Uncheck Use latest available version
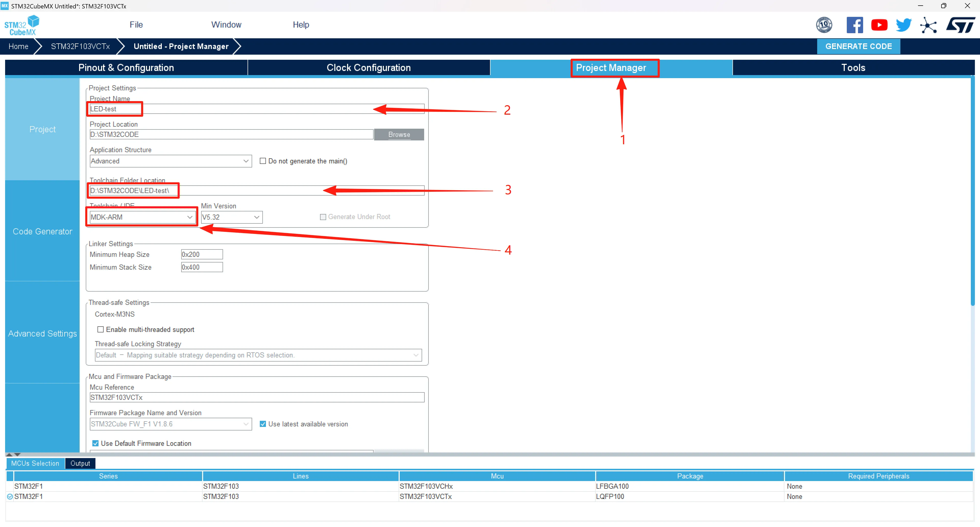The image size is (980, 527). pyautogui.click(x=263, y=424)
